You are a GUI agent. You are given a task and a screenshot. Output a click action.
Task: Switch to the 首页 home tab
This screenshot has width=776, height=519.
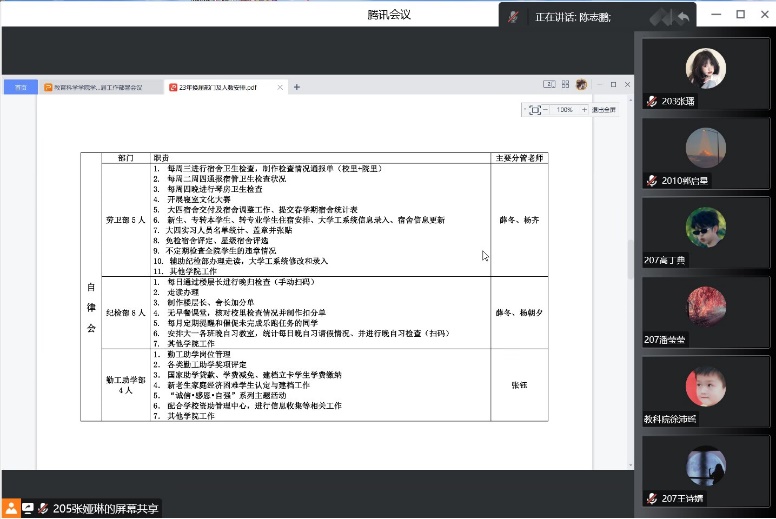tap(20, 87)
